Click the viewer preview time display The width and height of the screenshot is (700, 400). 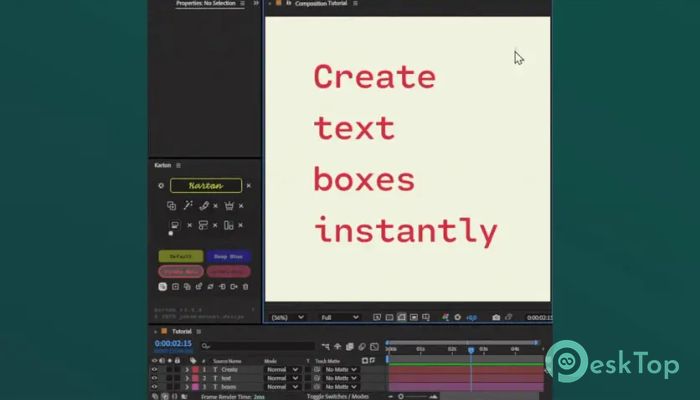coord(539,317)
